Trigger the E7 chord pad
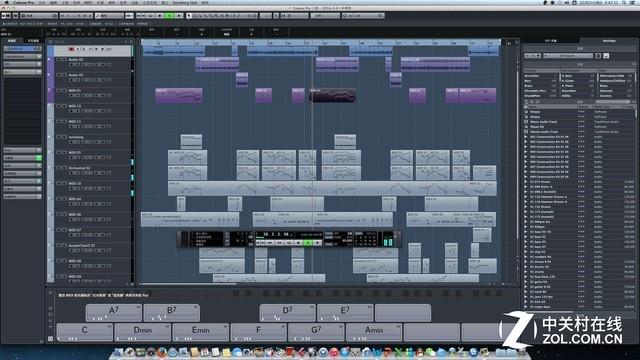The width and height of the screenshot is (640, 360). (345, 313)
